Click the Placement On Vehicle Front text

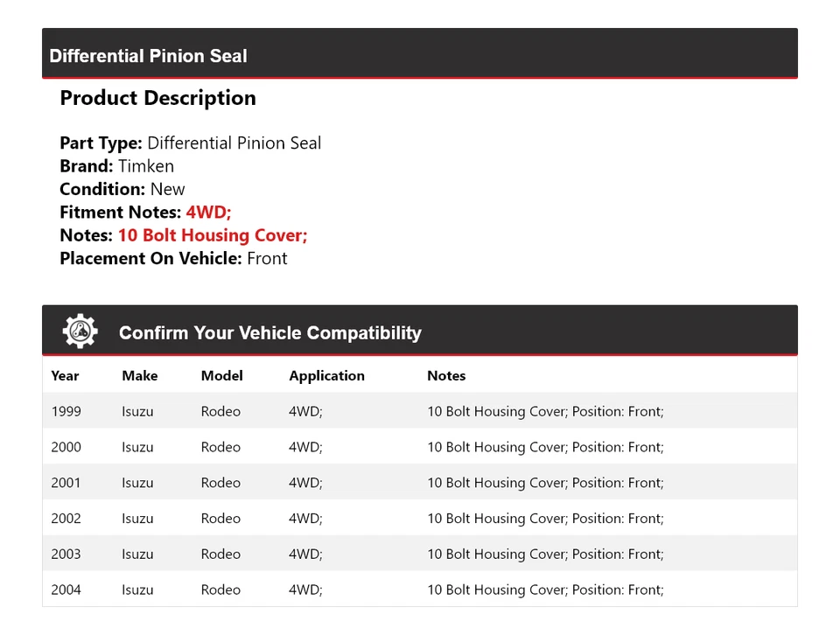point(267,258)
